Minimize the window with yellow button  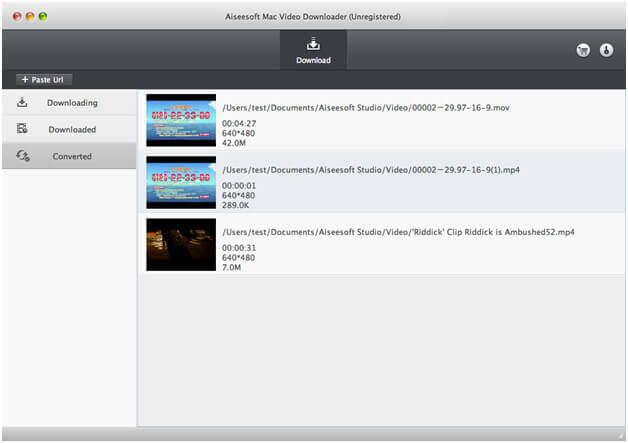point(30,16)
